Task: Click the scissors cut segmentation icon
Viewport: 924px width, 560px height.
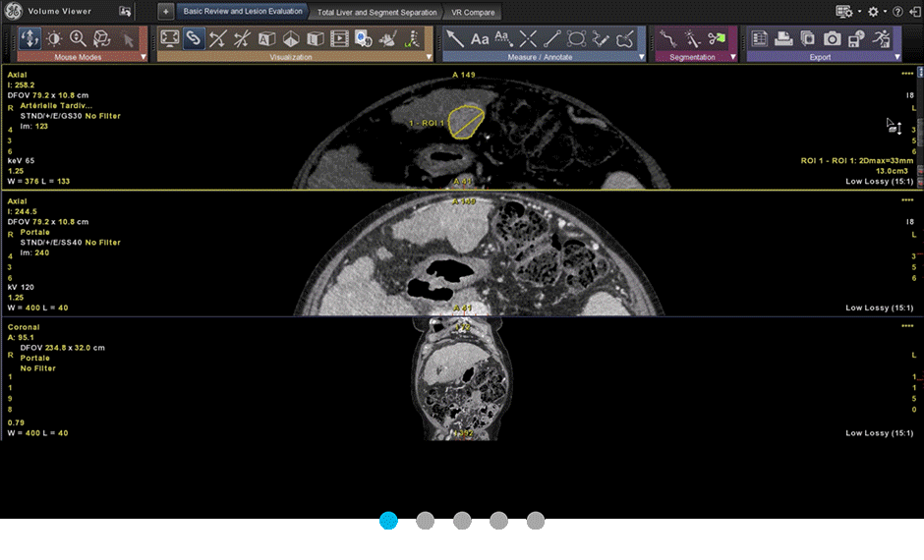Action: click(x=717, y=39)
